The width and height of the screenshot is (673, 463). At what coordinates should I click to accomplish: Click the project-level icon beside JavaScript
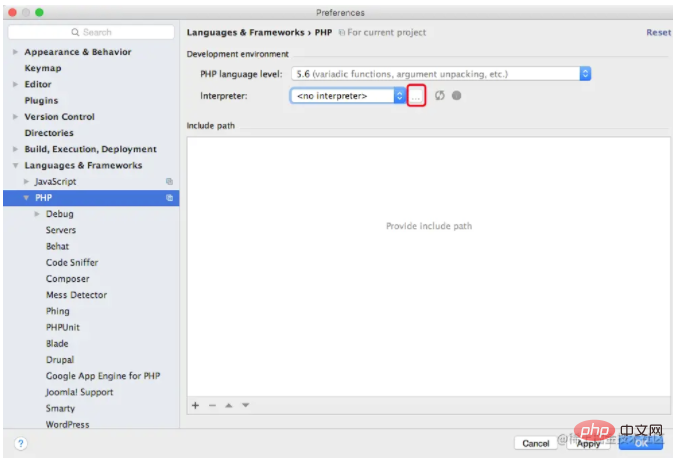pos(170,182)
